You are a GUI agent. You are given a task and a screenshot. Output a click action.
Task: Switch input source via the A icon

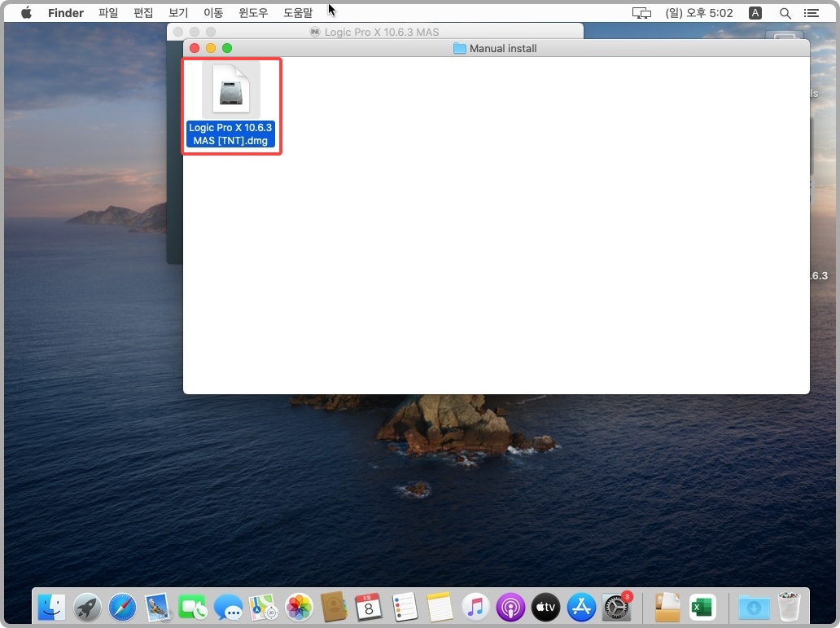pyautogui.click(x=755, y=13)
